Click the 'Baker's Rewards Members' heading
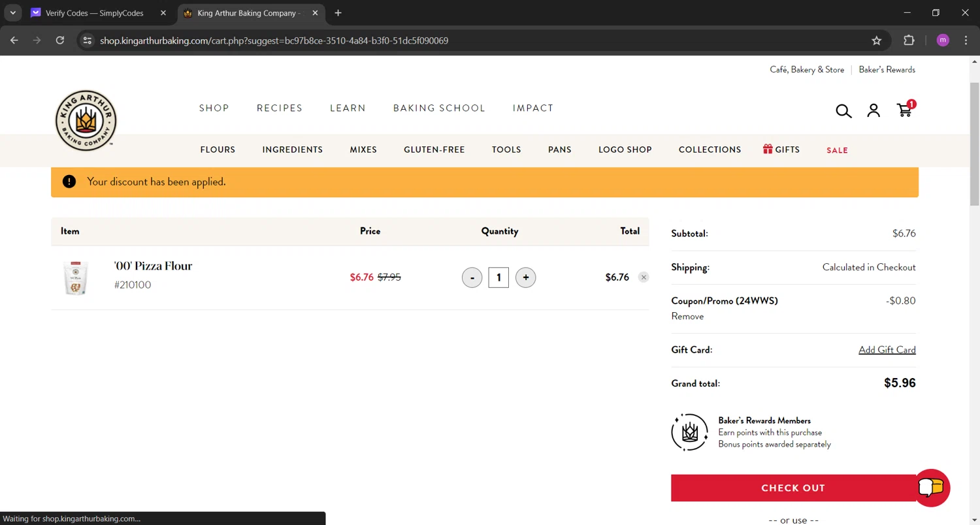The height and width of the screenshot is (525, 980). point(764,421)
